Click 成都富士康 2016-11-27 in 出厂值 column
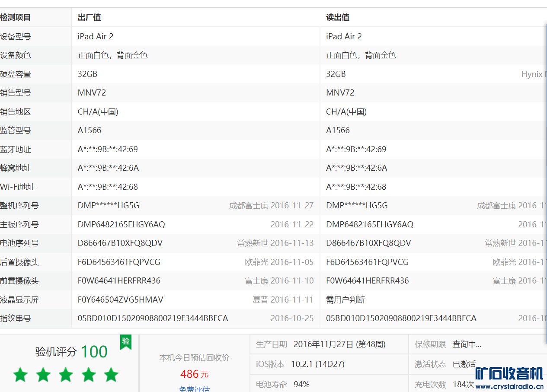Viewport: 547px width, 392px height. click(271, 206)
